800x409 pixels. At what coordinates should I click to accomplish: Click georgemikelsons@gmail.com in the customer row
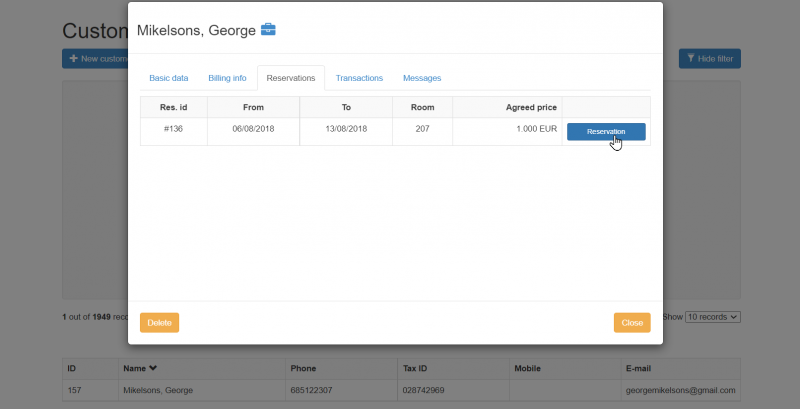(x=678, y=390)
